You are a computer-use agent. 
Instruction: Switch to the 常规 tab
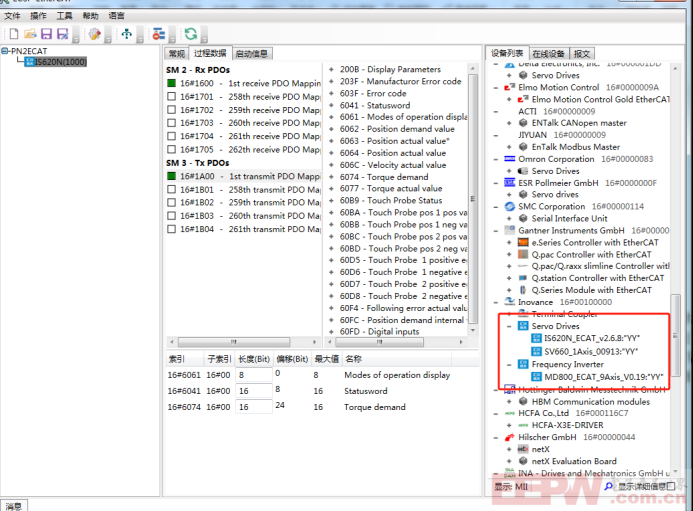click(176, 53)
